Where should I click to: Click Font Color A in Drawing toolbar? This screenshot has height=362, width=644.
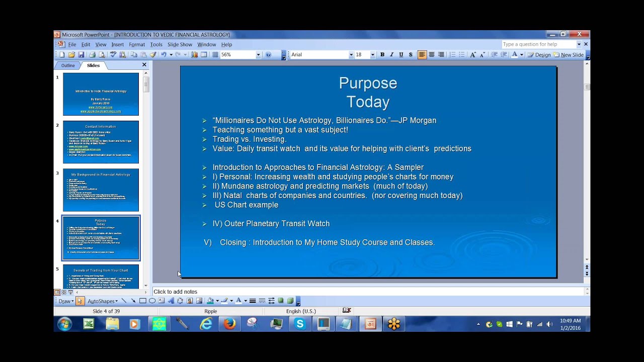point(238,301)
